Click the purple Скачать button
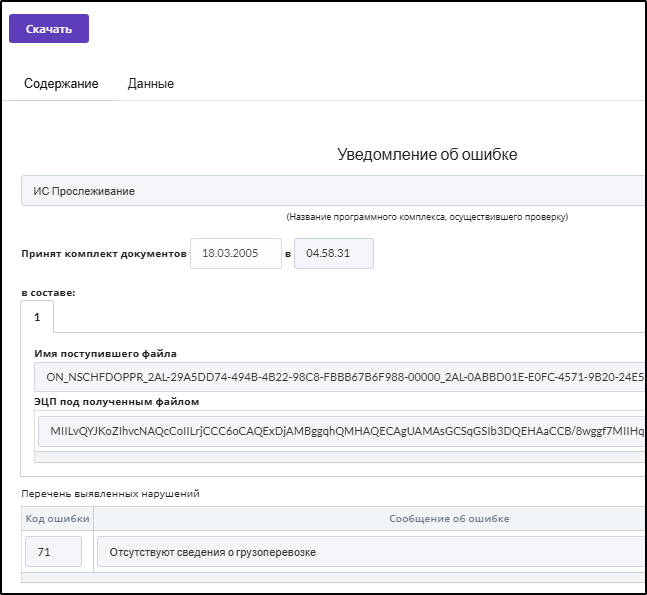 49,28
